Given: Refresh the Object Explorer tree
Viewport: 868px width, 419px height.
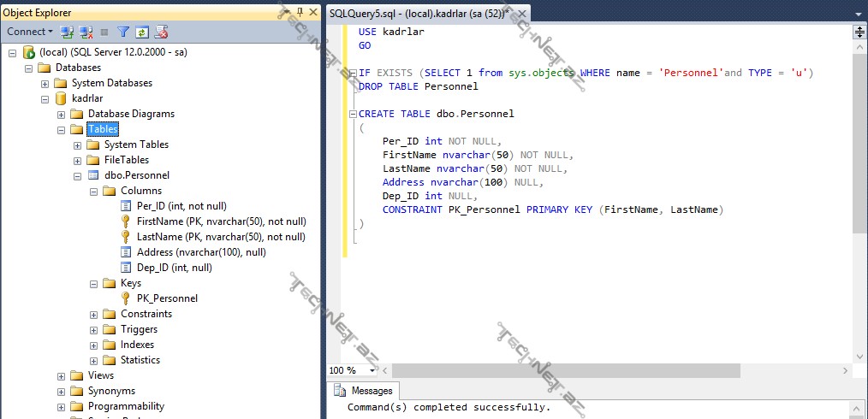Looking at the screenshot, I should tap(142, 32).
